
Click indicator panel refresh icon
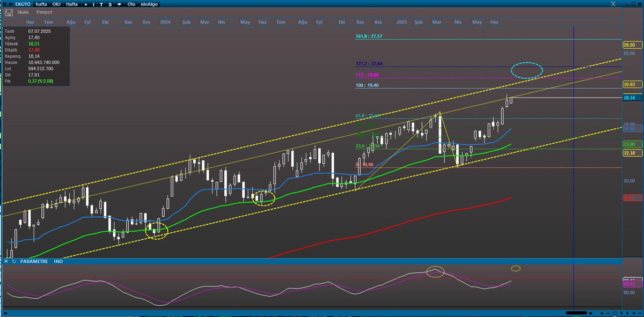pyautogui.click(x=14, y=261)
